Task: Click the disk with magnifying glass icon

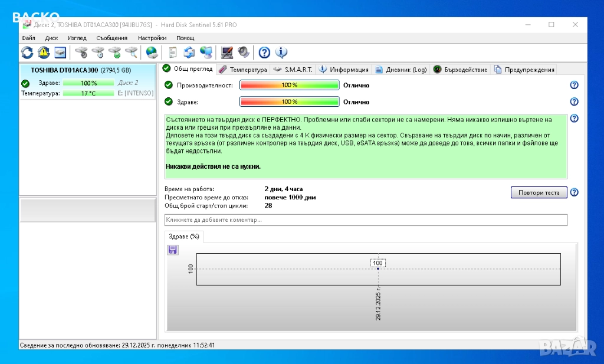Action: [131, 53]
